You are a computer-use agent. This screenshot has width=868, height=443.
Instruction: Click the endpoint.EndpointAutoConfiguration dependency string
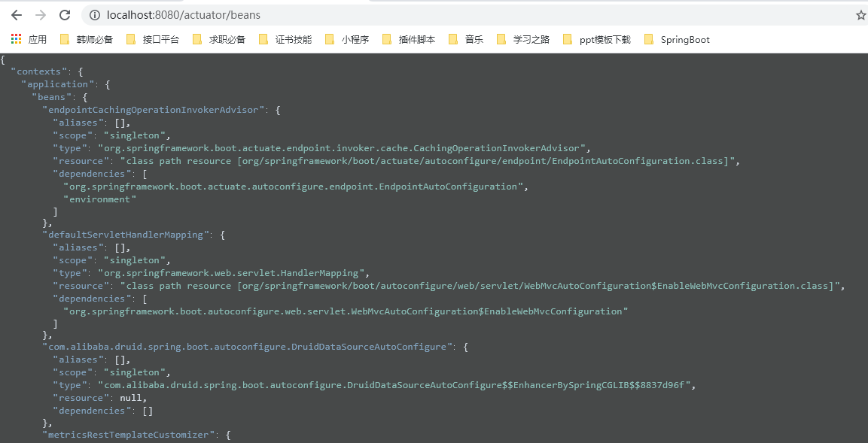tap(294, 187)
